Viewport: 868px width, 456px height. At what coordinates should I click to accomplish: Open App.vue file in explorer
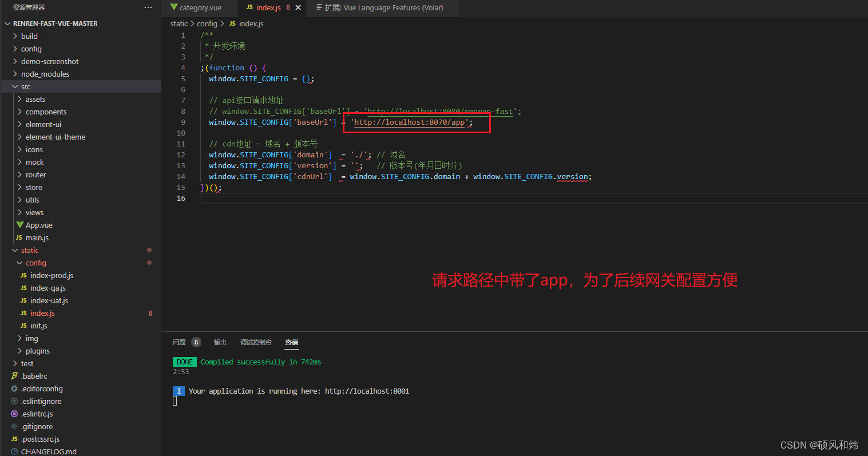[39, 225]
